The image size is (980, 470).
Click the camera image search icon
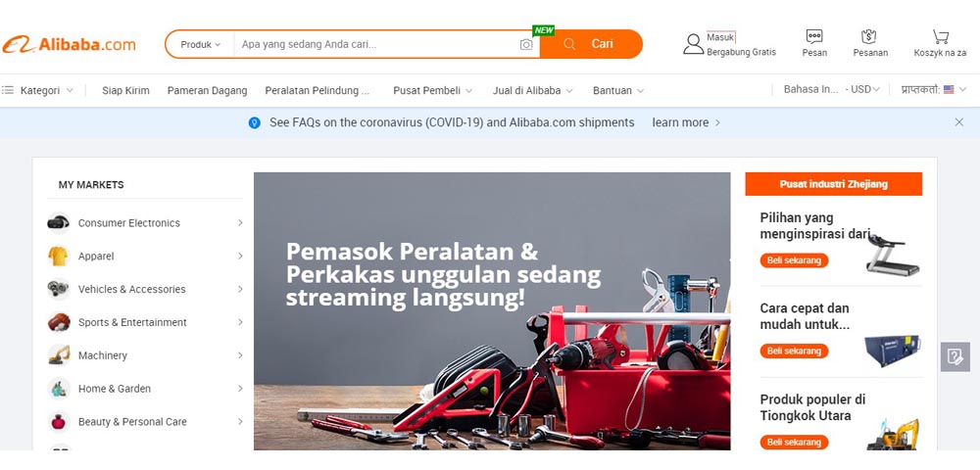[526, 44]
